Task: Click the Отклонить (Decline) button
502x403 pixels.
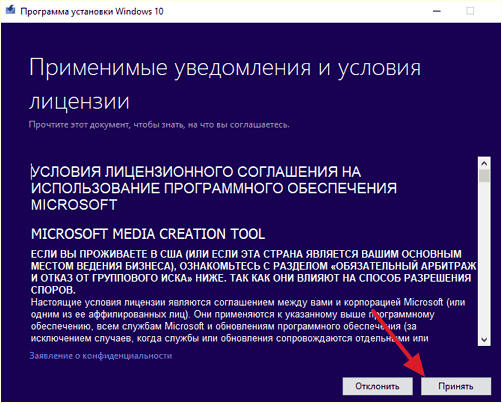Action: click(x=377, y=386)
